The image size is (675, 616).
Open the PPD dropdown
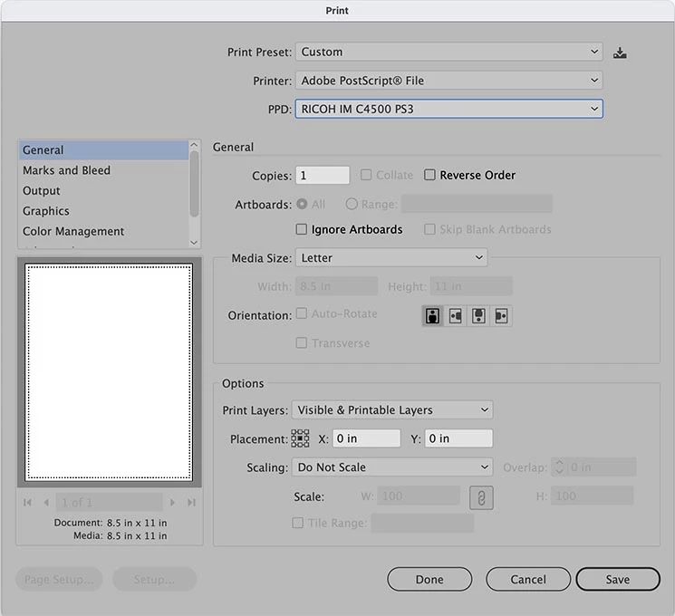click(x=448, y=109)
